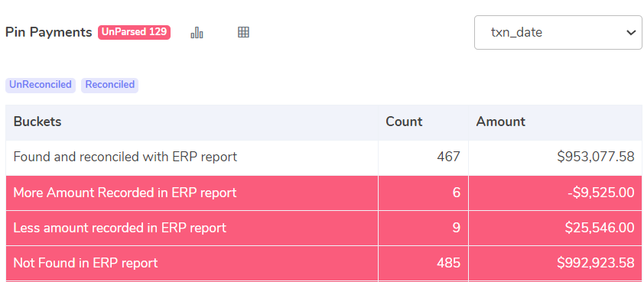Open the txn_date dropdown

(558, 32)
